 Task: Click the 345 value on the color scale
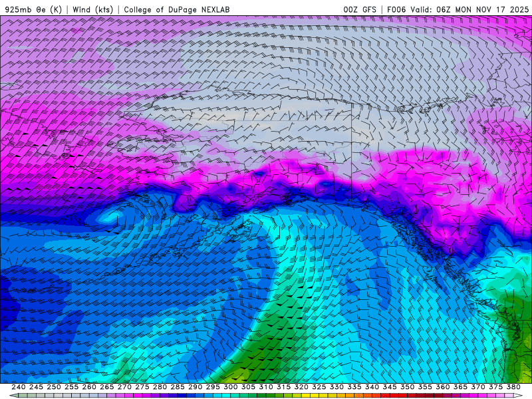pyautogui.click(x=390, y=387)
